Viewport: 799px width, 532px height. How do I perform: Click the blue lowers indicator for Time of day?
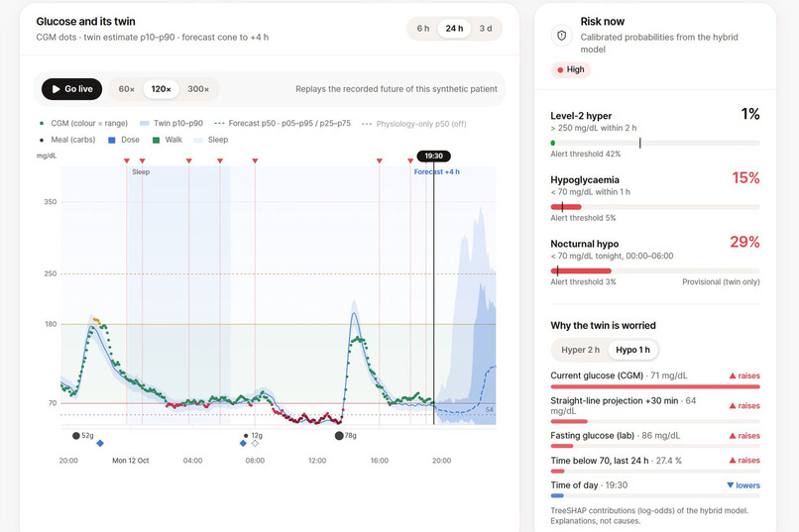click(743, 485)
